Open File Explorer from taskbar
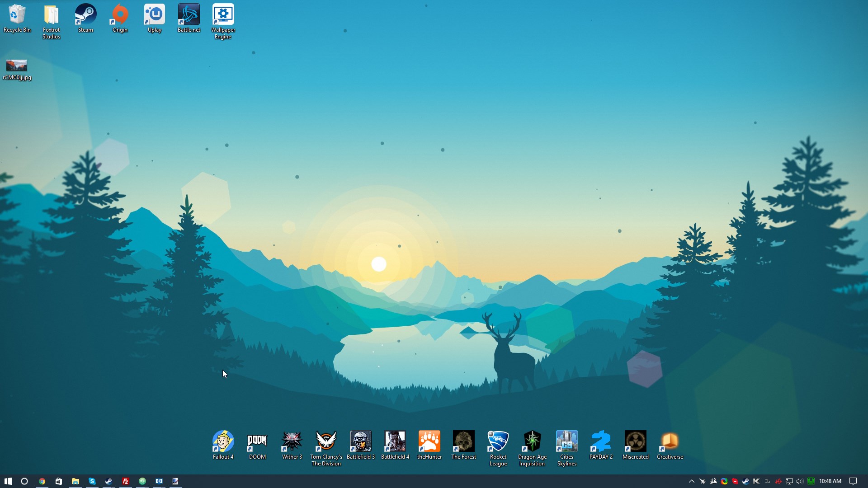The height and width of the screenshot is (488, 868). tap(75, 481)
